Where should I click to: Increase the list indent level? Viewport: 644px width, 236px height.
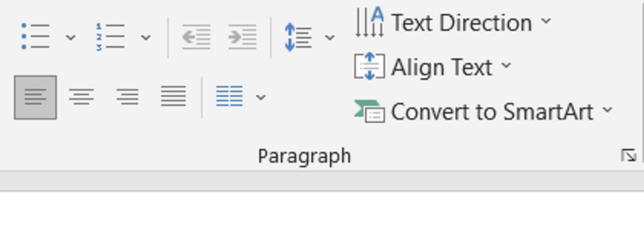click(242, 37)
